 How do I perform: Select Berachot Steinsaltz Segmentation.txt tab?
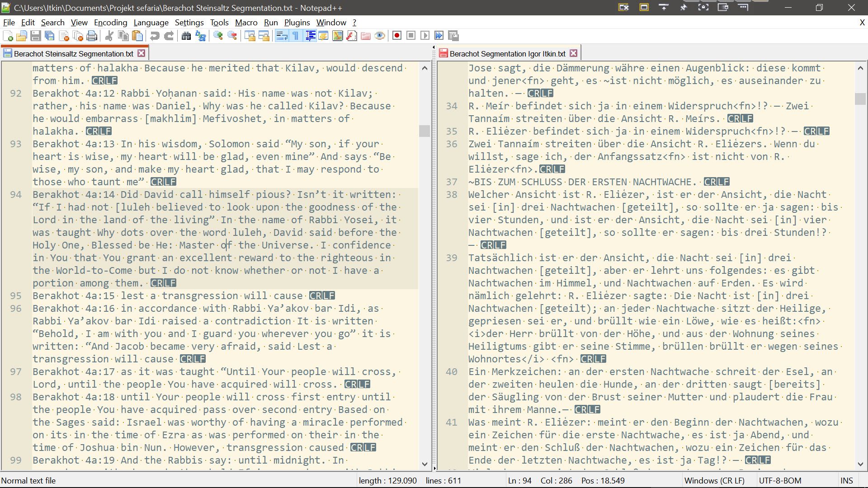[73, 54]
